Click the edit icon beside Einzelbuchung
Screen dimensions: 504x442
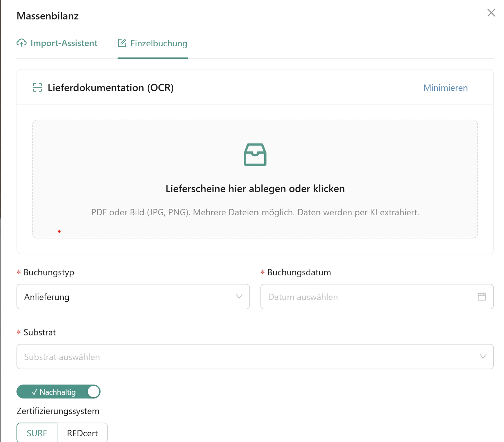(x=122, y=43)
